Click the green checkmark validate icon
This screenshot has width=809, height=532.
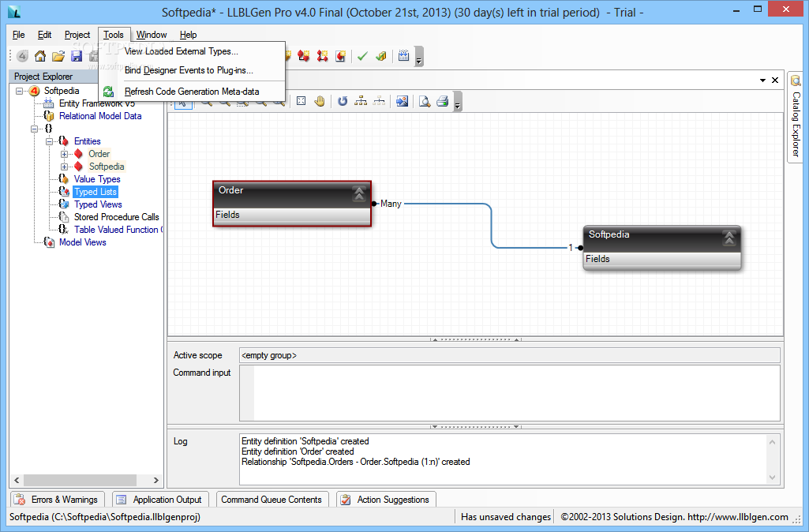362,56
